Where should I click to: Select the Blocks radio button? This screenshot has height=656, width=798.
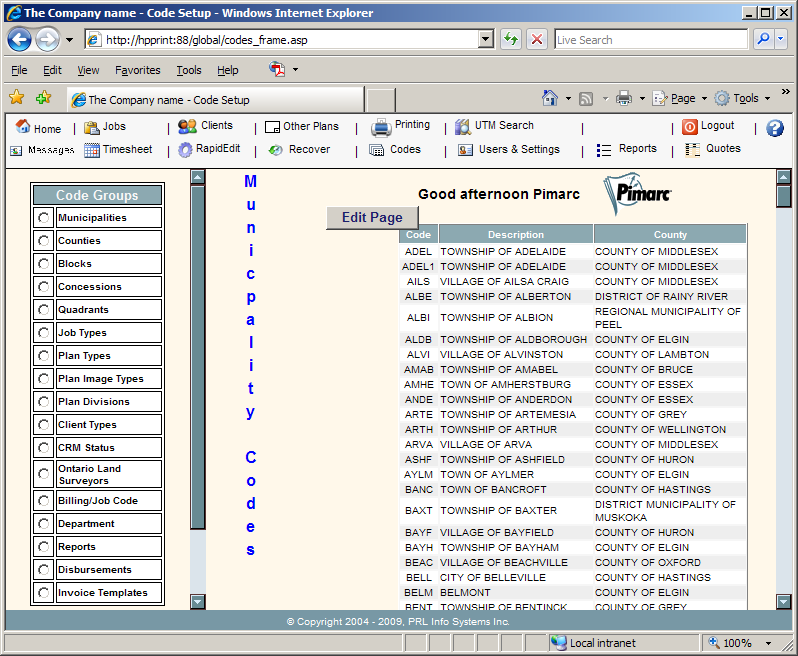[44, 264]
